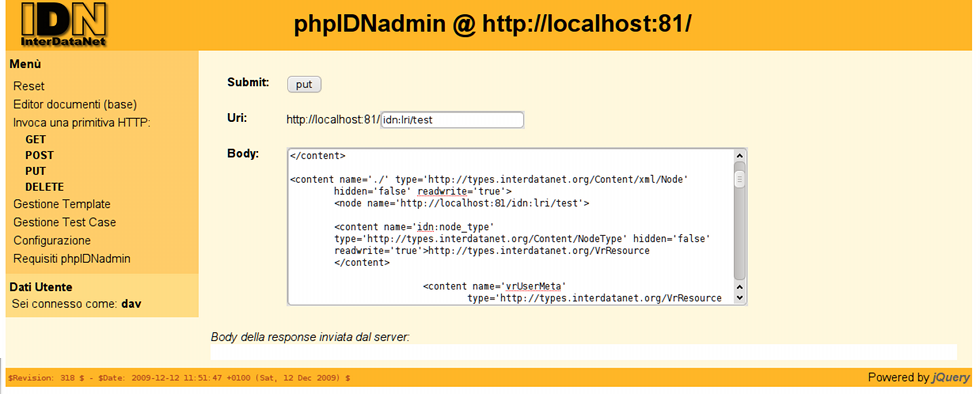Follow the jQuery link in footer

tap(951, 377)
